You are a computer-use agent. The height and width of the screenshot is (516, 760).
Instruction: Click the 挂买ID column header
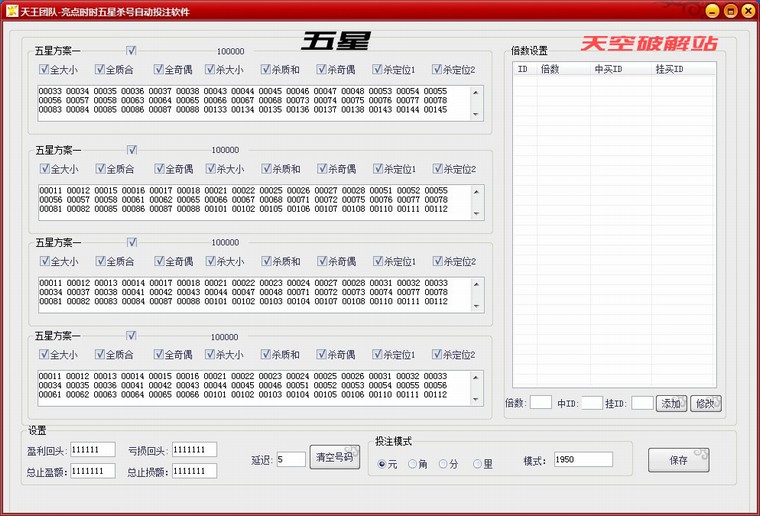click(x=669, y=70)
